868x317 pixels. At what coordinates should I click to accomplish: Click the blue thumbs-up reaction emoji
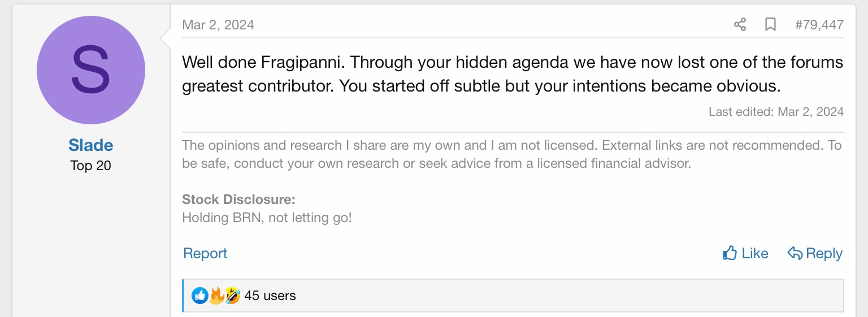click(x=199, y=296)
